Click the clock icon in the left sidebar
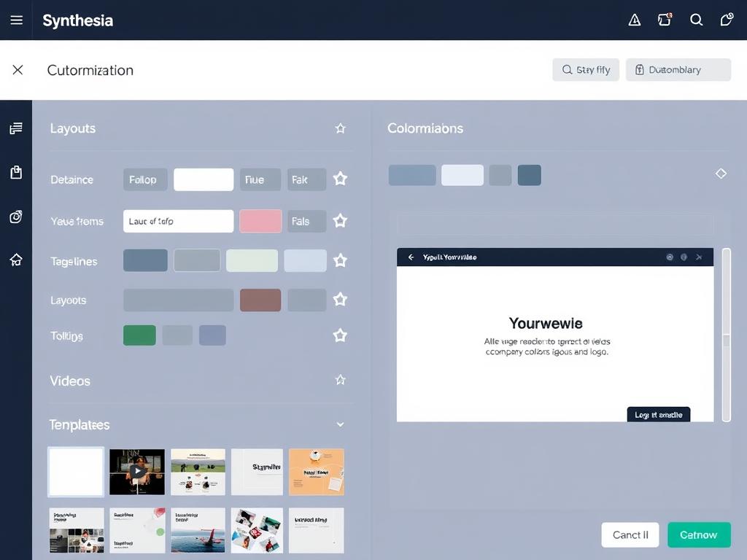The width and height of the screenshot is (747, 560). pyautogui.click(x=16, y=216)
